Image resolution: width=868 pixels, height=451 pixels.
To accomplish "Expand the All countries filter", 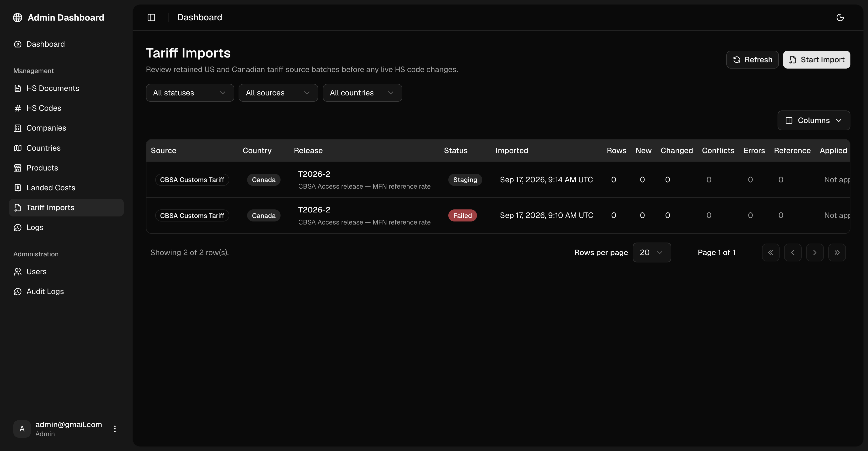I will [x=362, y=93].
